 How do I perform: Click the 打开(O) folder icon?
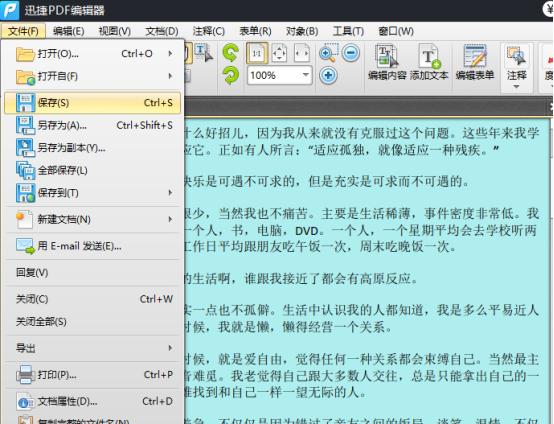(x=25, y=54)
